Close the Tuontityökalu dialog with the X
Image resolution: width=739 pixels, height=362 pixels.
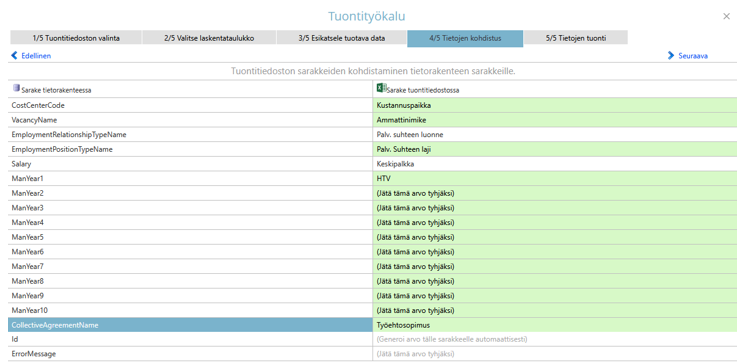click(726, 16)
